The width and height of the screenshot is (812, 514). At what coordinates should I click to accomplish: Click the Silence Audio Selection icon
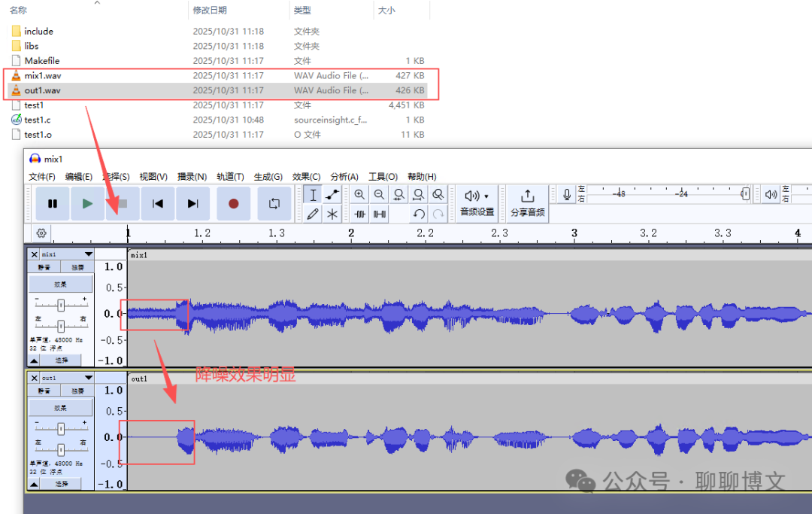pos(380,214)
